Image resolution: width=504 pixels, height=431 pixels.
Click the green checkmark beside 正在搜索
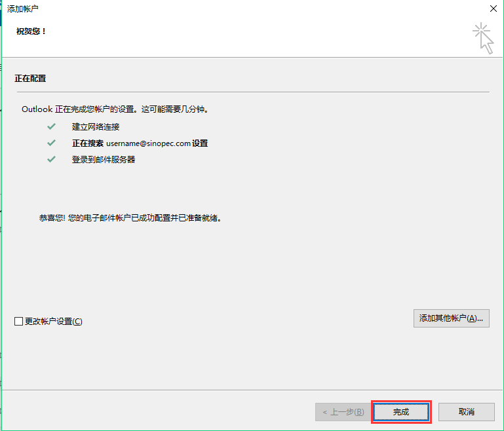point(52,143)
